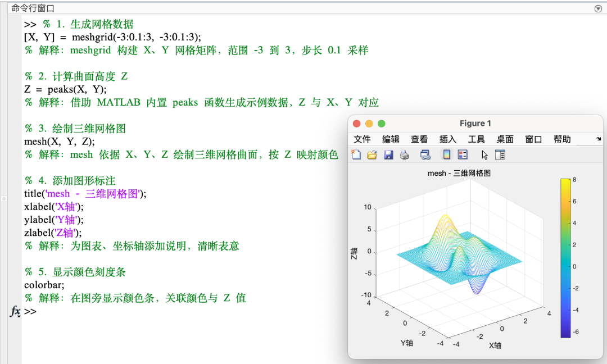Open the 查看 menu in Figure 1
Viewport: 607px width, 364px height.
(419, 139)
